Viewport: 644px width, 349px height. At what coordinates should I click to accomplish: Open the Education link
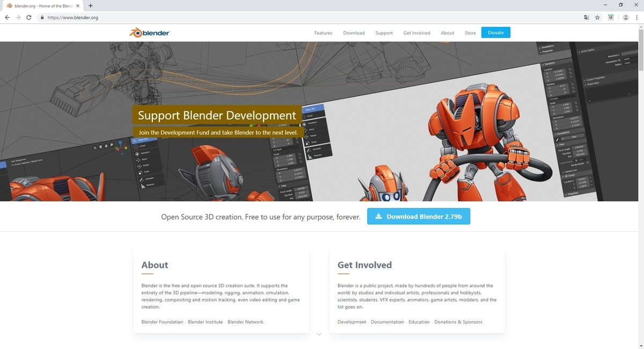pos(419,322)
